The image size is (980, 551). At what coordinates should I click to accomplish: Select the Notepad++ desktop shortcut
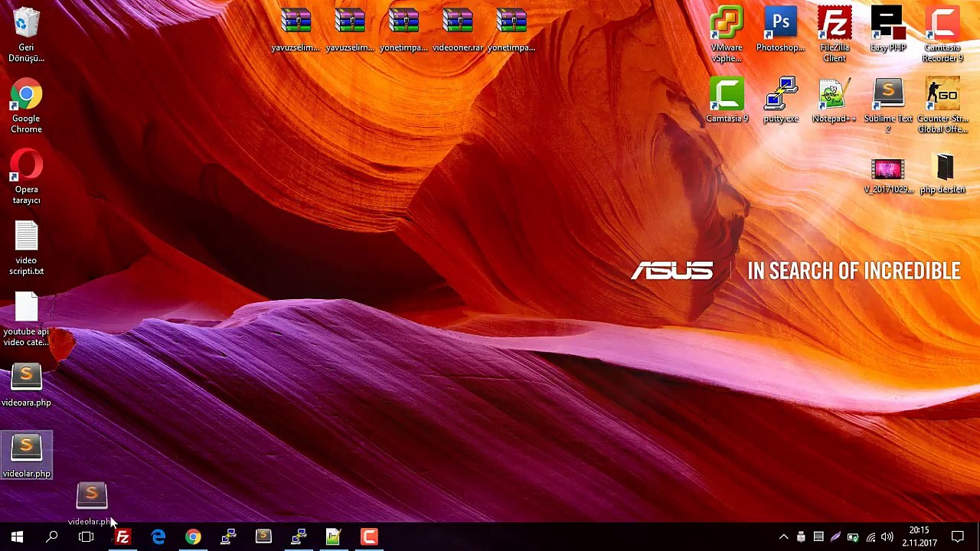click(x=835, y=101)
